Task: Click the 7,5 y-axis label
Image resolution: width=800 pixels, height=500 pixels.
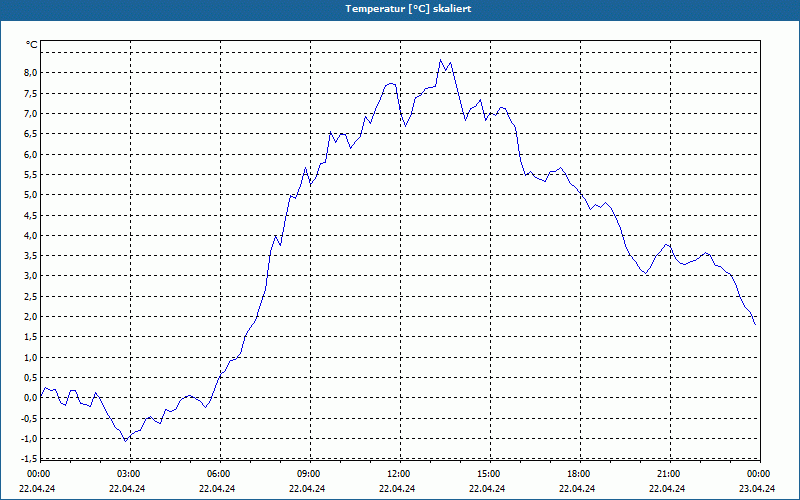Action: tap(31, 93)
